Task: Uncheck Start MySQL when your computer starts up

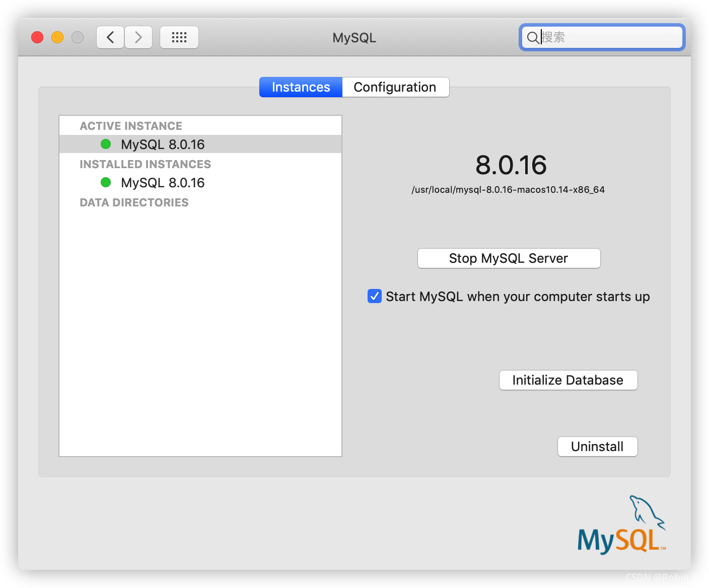Action: pyautogui.click(x=375, y=296)
